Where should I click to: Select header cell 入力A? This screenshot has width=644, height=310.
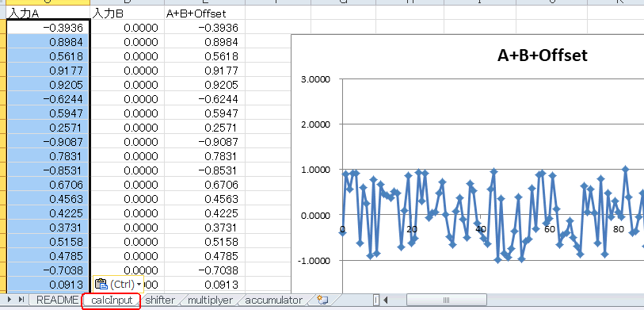coord(48,14)
